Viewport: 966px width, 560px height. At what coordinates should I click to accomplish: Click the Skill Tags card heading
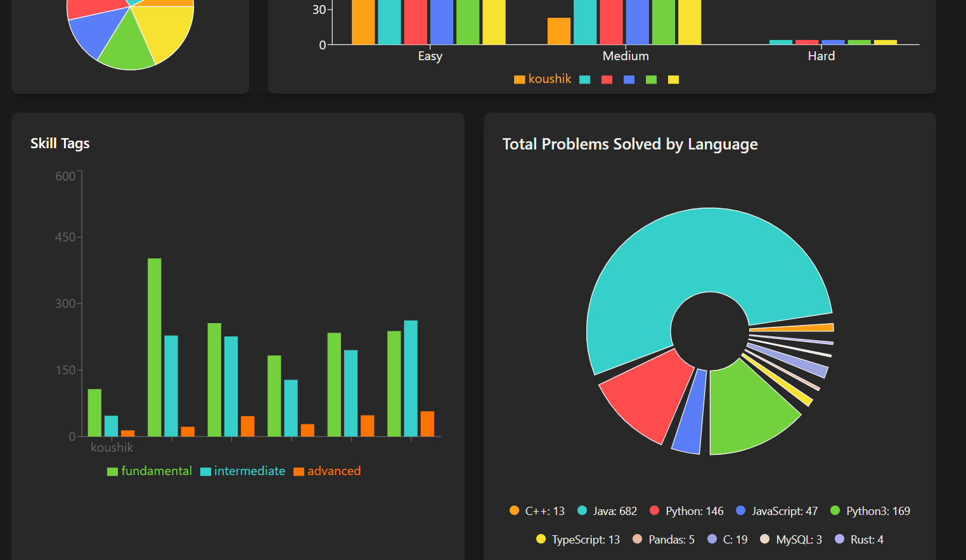click(60, 144)
